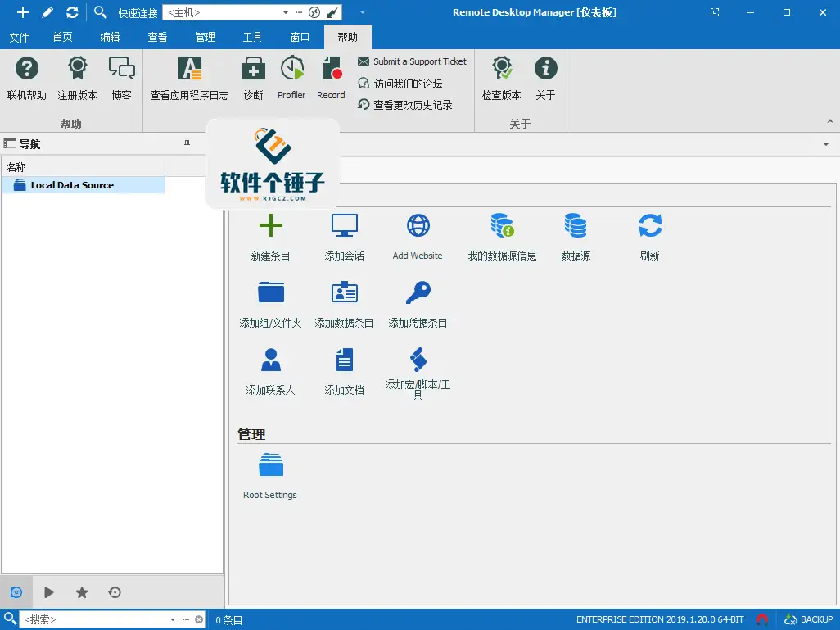The image size is (840, 630).
Task: Switch to favorites star icon
Action: point(81,592)
